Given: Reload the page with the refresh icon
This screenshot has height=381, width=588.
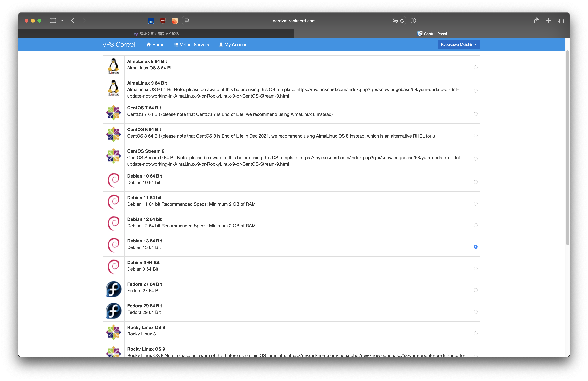Looking at the screenshot, I should (402, 21).
